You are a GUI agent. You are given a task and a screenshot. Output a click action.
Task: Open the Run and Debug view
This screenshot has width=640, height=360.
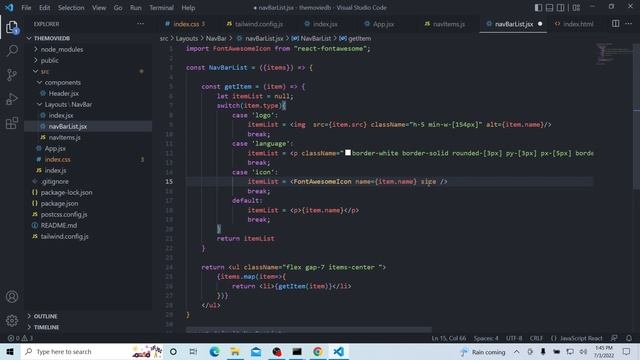[x=12, y=99]
